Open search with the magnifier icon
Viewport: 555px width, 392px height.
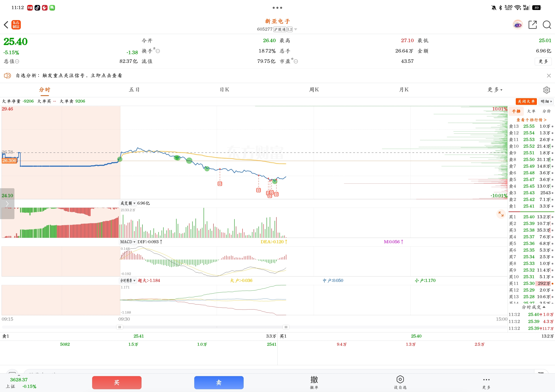(547, 25)
